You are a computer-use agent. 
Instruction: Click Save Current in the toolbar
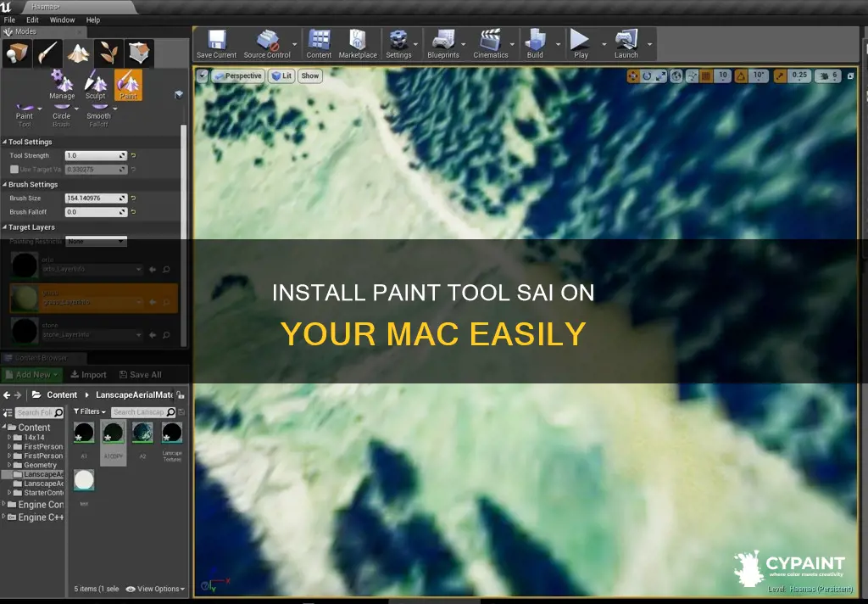216,44
